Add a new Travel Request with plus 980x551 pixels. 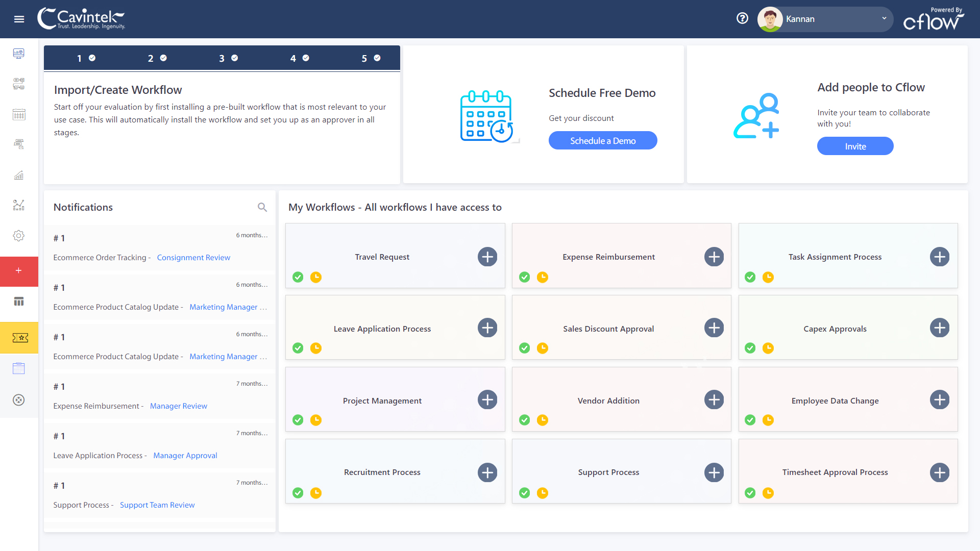[487, 257]
